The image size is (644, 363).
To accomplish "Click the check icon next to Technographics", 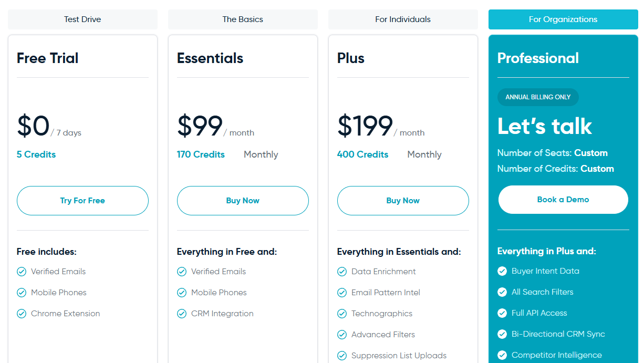I will (342, 314).
